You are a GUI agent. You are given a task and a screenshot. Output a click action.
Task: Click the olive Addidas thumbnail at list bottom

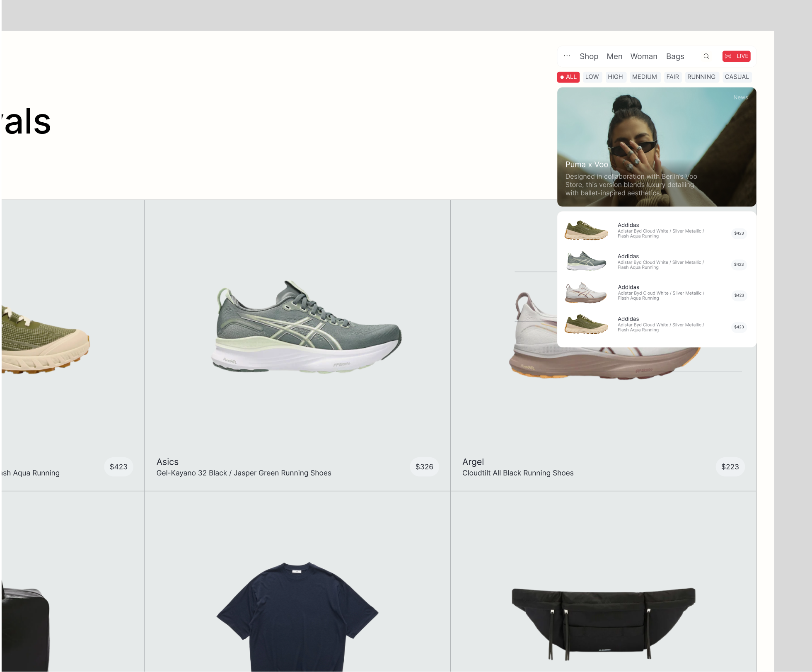pyautogui.click(x=586, y=324)
